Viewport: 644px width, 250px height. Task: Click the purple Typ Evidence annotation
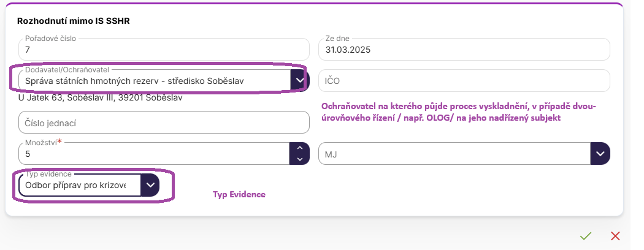point(239,194)
